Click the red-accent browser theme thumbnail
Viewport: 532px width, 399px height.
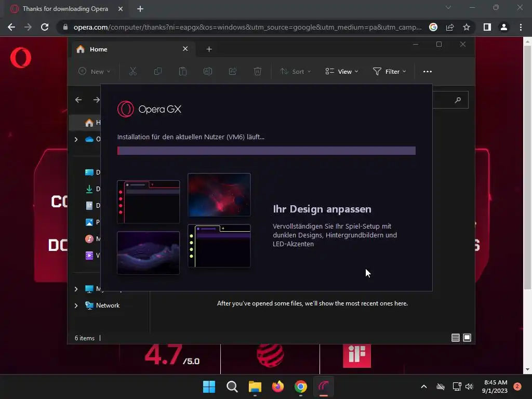pos(148,202)
